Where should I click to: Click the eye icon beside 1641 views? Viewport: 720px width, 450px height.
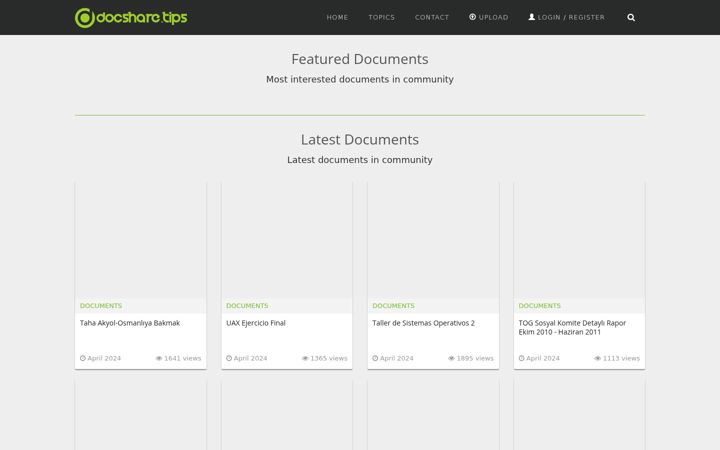pyautogui.click(x=159, y=358)
